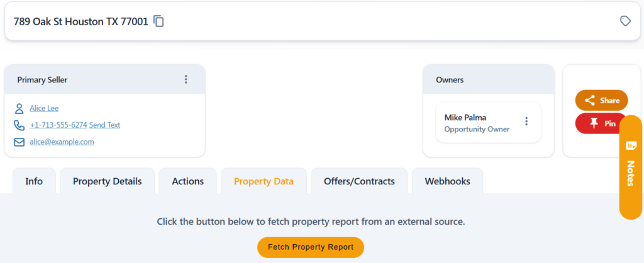Copy the property address with copy icon
644x263 pixels.
pos(159,21)
